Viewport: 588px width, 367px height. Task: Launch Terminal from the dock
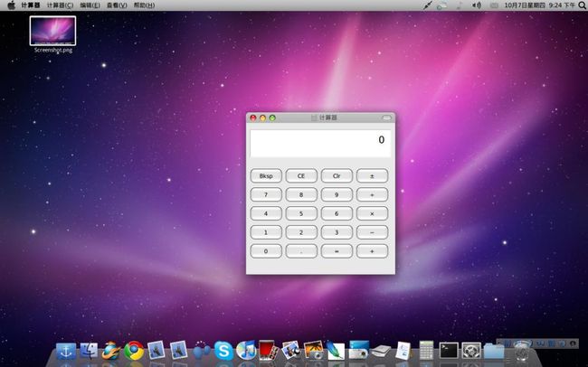tap(449, 351)
